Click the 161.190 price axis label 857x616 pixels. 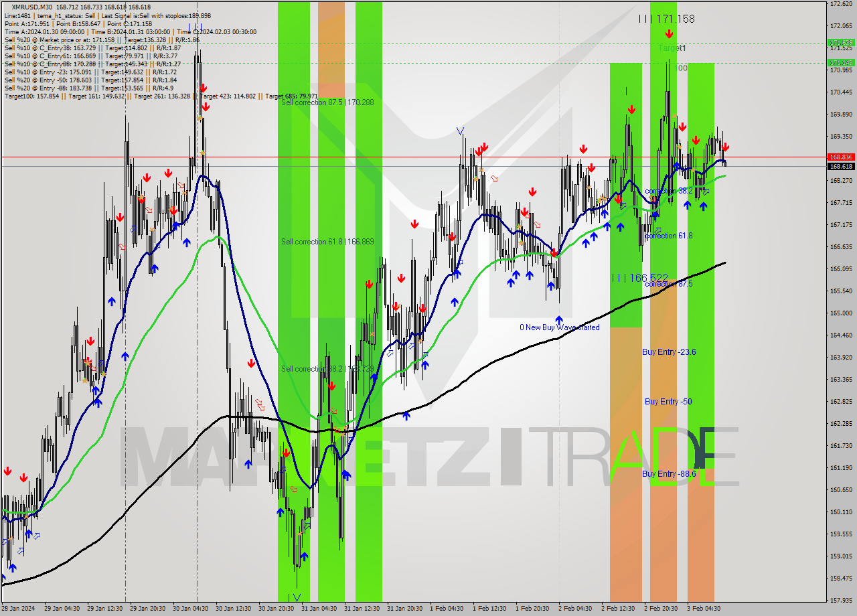(x=841, y=467)
